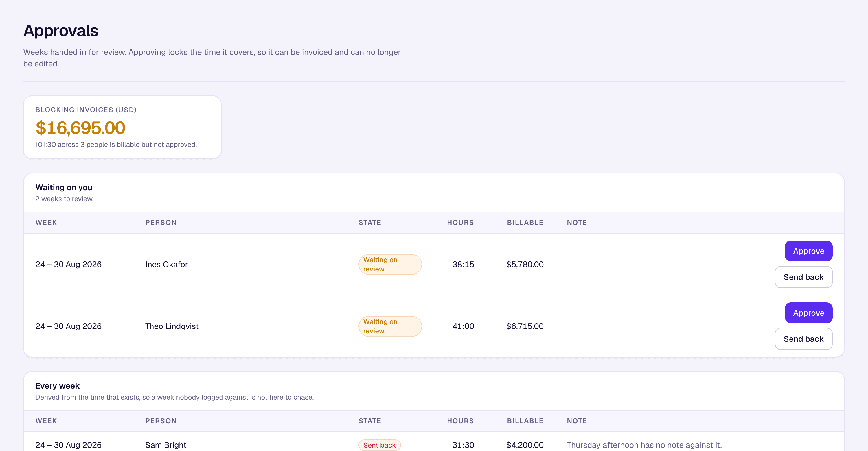
Task: Click BILLABLE column header in Every week table
Action: (525, 421)
